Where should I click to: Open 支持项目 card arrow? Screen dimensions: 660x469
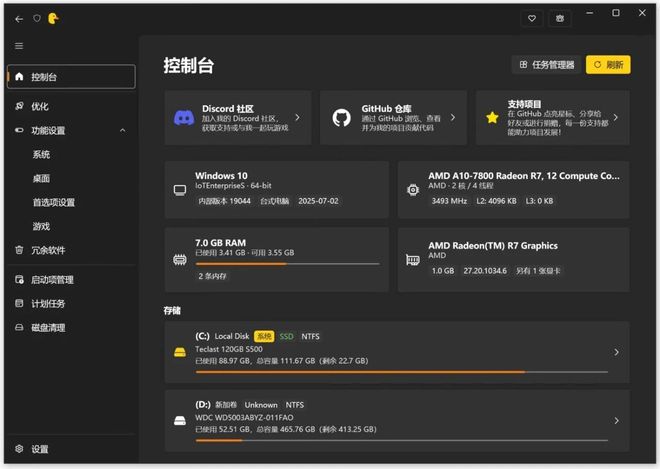click(x=616, y=117)
